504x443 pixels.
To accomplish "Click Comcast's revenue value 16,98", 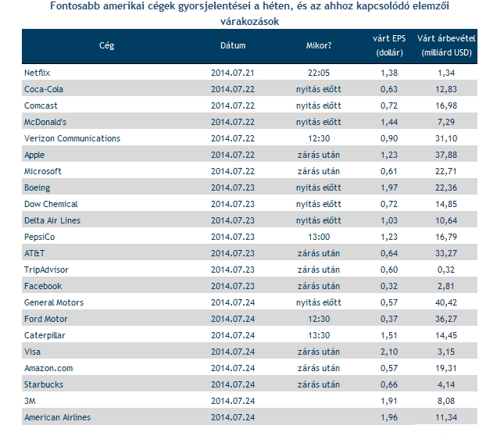I will pyautogui.click(x=446, y=105).
